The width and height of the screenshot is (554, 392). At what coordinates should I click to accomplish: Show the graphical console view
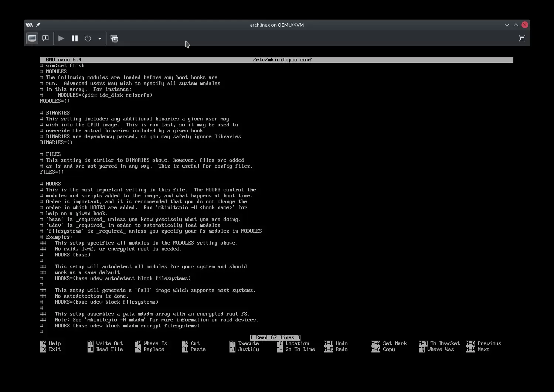click(x=32, y=38)
